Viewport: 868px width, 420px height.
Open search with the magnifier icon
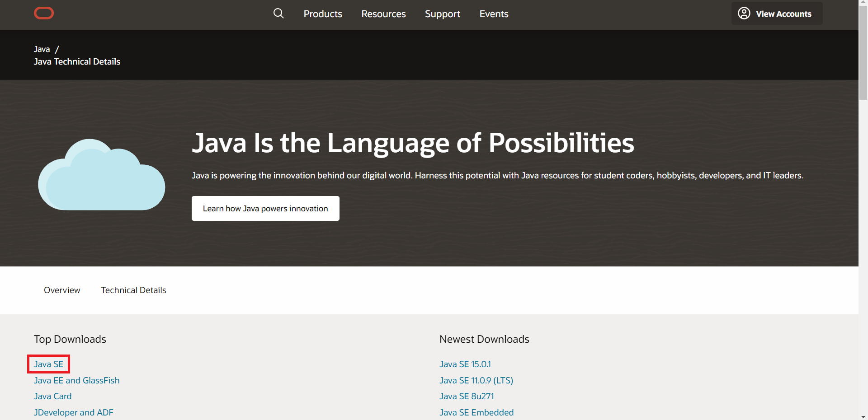(278, 14)
